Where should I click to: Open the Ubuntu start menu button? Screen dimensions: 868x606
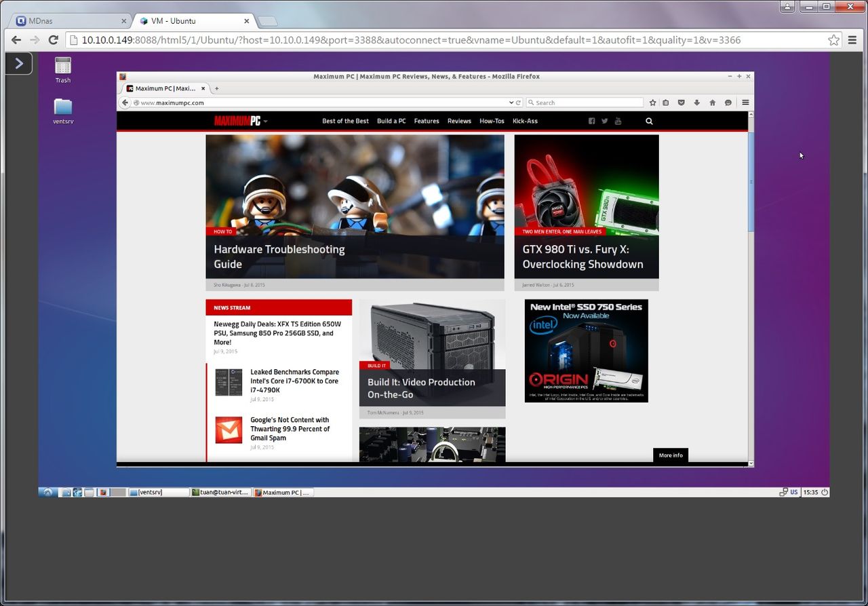pos(47,492)
